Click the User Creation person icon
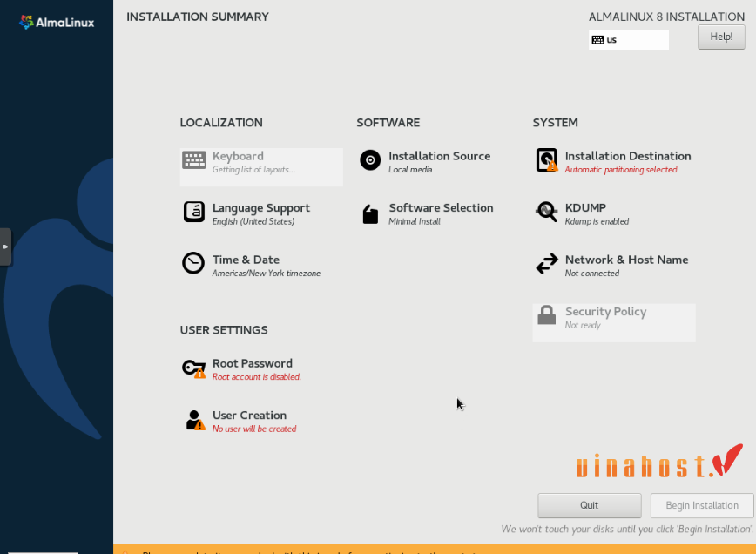The height and width of the screenshot is (554, 756). [x=195, y=420]
